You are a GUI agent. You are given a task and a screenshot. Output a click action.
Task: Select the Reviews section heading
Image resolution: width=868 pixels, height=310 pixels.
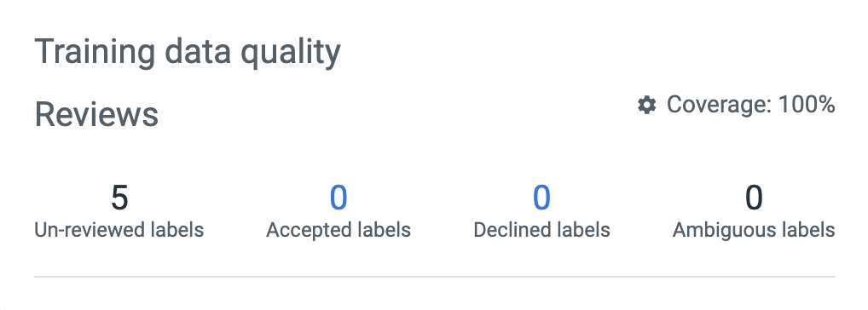97,114
